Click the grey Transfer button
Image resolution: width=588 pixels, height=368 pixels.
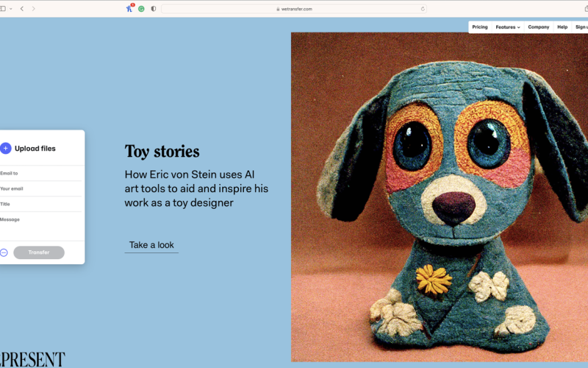[39, 252]
